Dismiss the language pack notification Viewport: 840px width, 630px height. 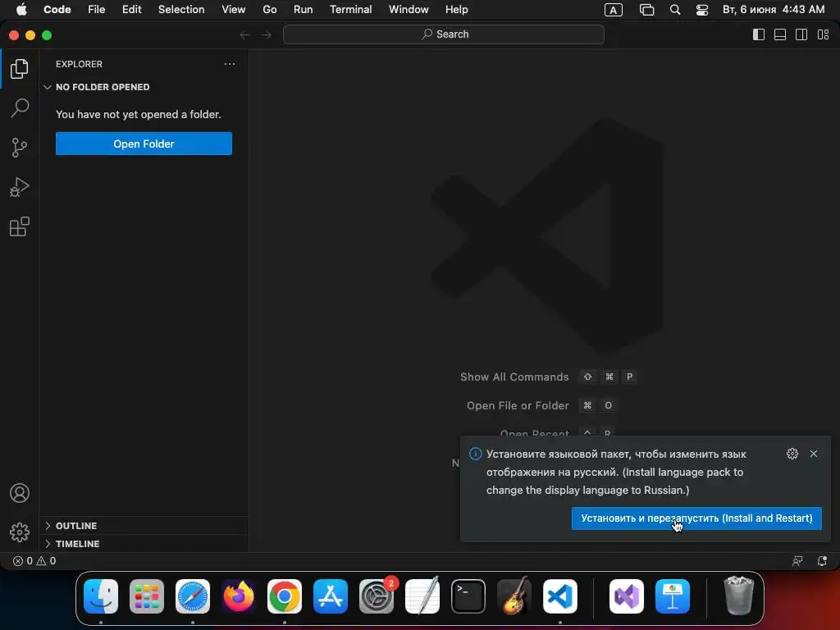[x=814, y=454]
